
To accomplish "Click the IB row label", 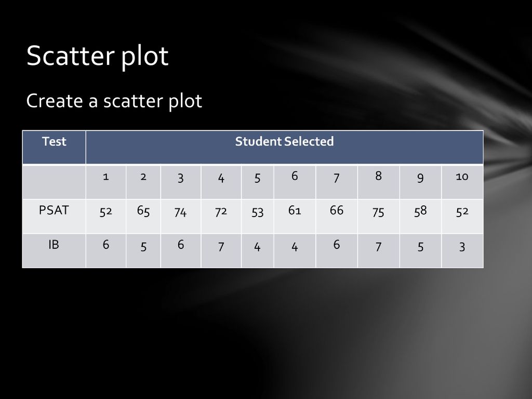I will [54, 245].
